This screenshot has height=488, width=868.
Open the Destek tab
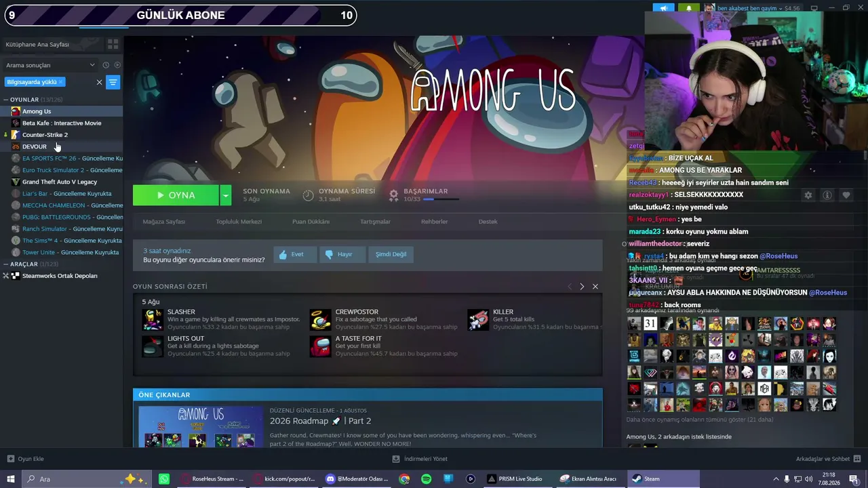pyautogui.click(x=488, y=222)
